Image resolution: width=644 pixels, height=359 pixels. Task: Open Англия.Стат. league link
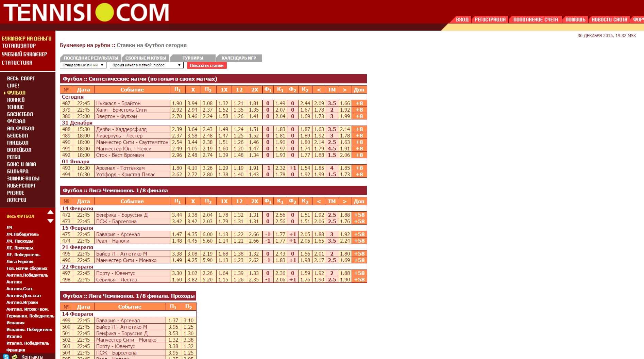[x=20, y=289]
